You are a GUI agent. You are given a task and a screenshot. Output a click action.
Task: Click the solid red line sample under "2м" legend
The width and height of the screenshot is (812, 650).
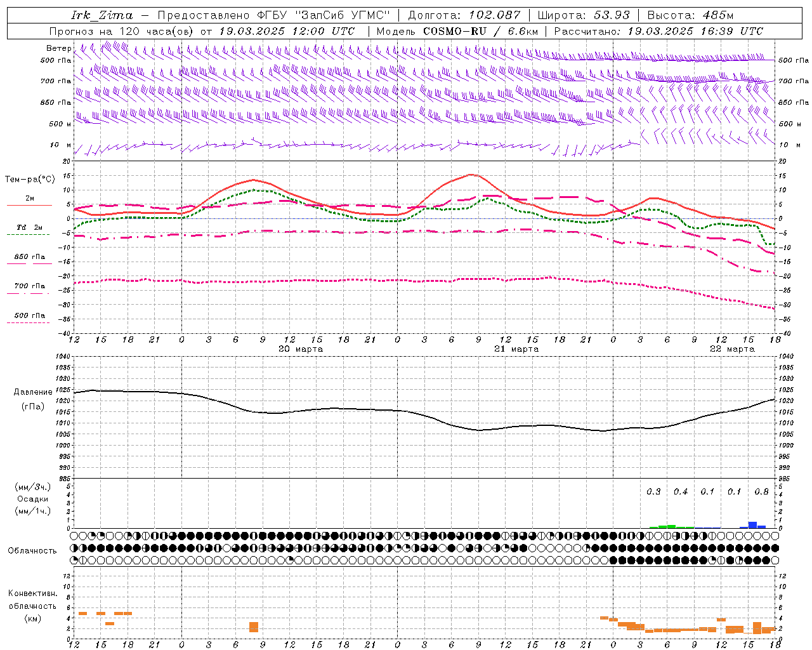(x=29, y=206)
